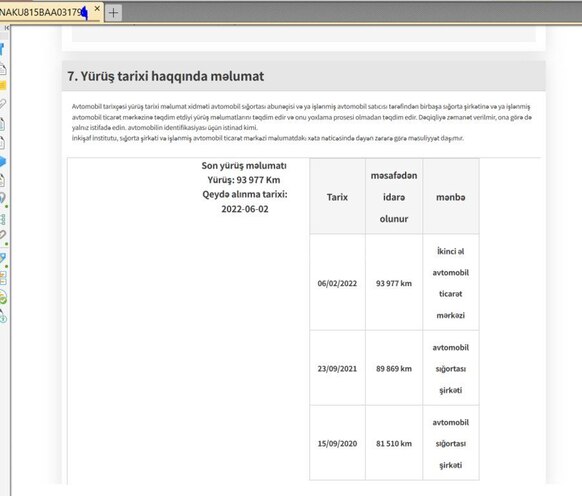Open the blue Layers panel icon

pyautogui.click(x=3, y=161)
